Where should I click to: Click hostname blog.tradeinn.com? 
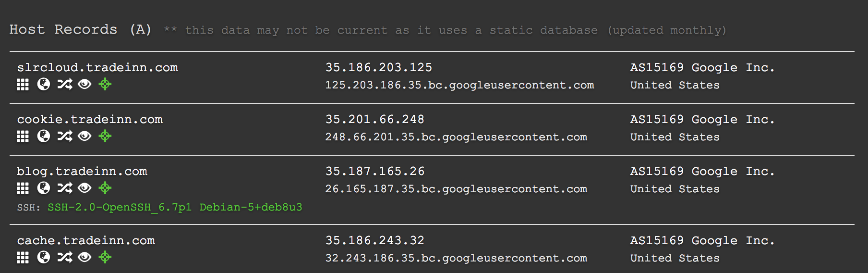tap(82, 171)
